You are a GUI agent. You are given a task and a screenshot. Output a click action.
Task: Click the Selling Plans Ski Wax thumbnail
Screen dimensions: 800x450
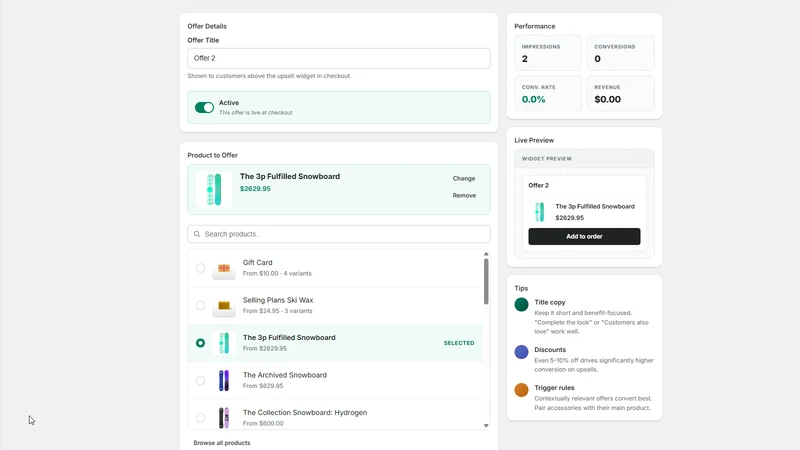tap(224, 306)
